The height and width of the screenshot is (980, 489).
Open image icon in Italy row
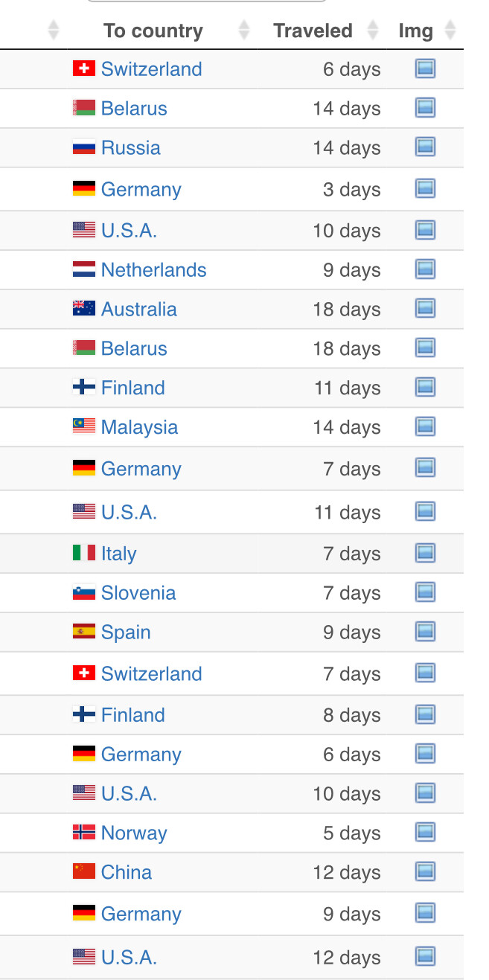tap(425, 553)
